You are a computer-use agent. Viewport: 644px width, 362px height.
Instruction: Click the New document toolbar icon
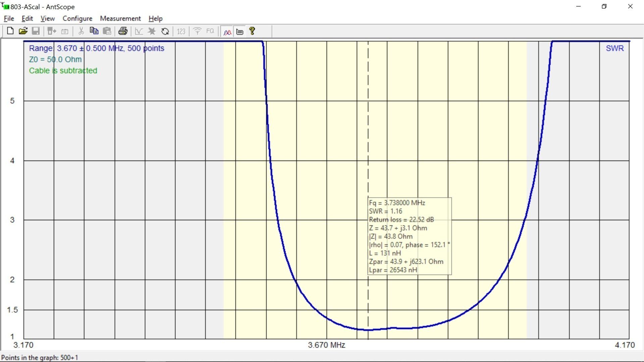click(10, 31)
